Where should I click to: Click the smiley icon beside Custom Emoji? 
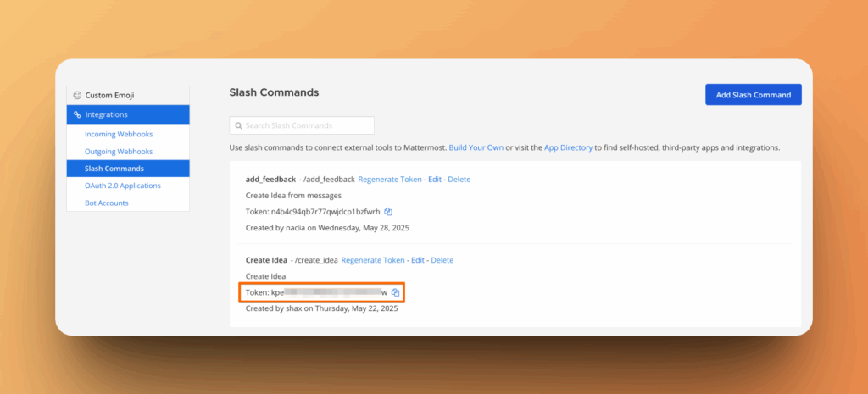click(77, 95)
